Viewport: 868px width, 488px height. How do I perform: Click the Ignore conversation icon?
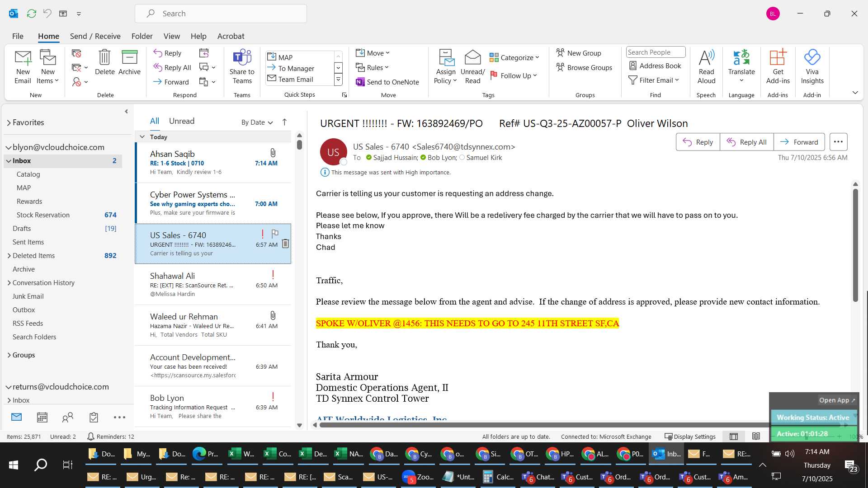click(76, 53)
